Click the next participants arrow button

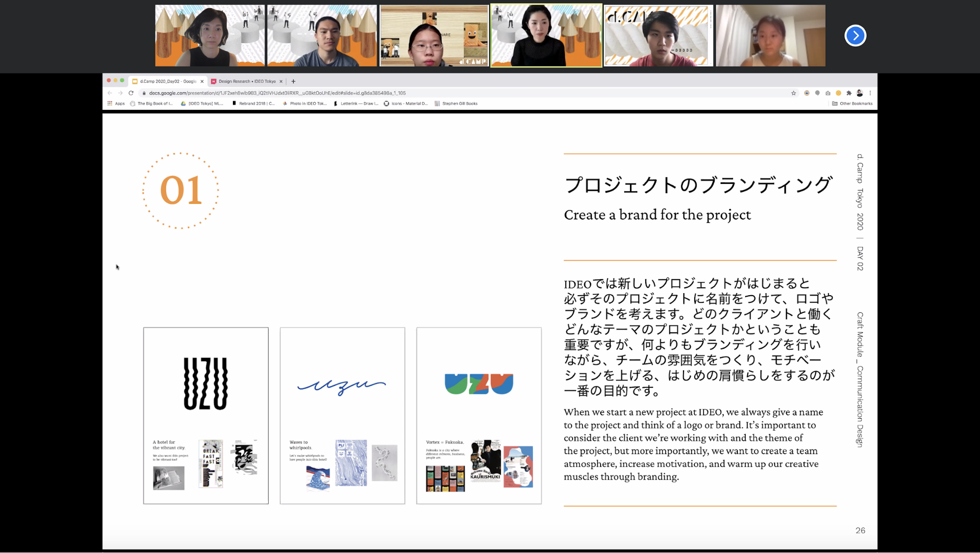pos(855,36)
